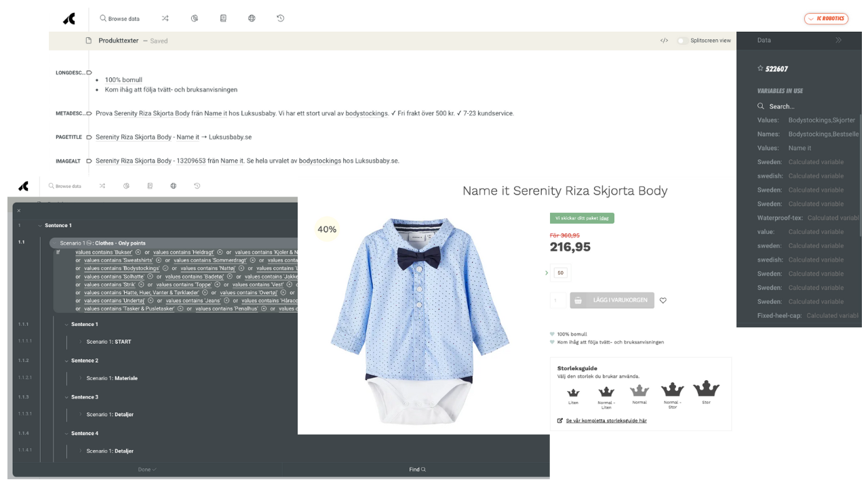
Task: Click the product shirt body image
Action: [420, 321]
